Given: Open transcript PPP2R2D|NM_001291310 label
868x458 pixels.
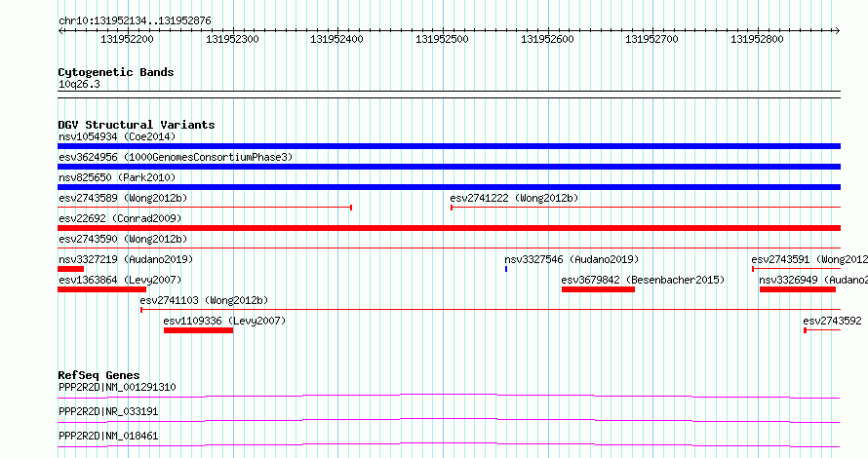Looking at the screenshot, I should (x=117, y=387).
